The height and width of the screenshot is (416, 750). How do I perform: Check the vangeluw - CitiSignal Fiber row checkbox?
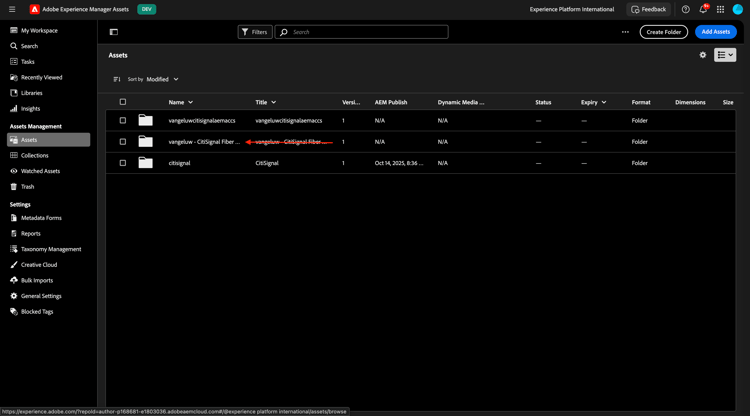123,142
